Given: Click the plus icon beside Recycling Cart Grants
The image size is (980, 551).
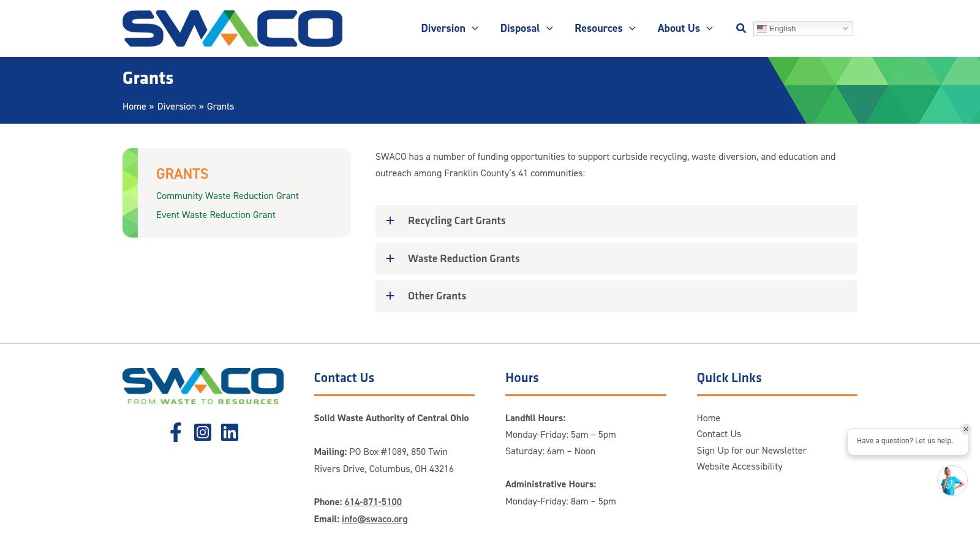Looking at the screenshot, I should [390, 220].
